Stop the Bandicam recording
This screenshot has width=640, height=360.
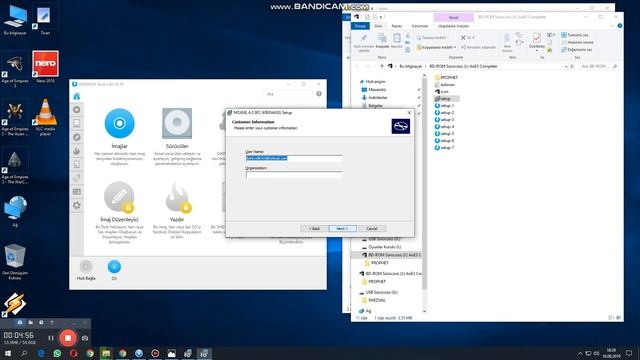coord(68,338)
